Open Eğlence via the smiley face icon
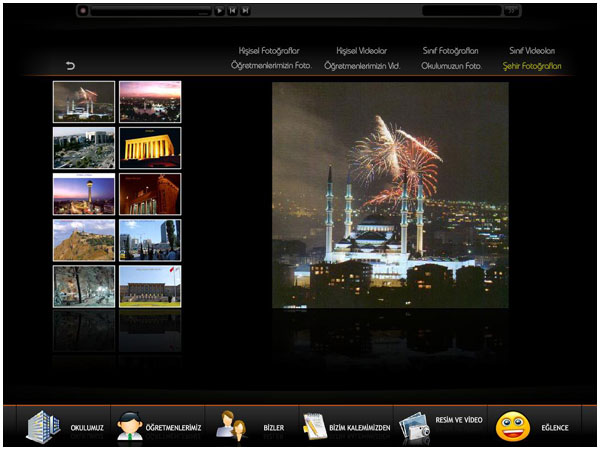The width and height of the screenshot is (600, 450). (x=512, y=427)
